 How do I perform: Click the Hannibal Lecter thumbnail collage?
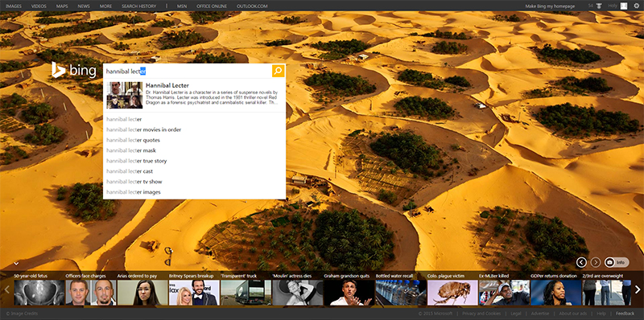125,95
